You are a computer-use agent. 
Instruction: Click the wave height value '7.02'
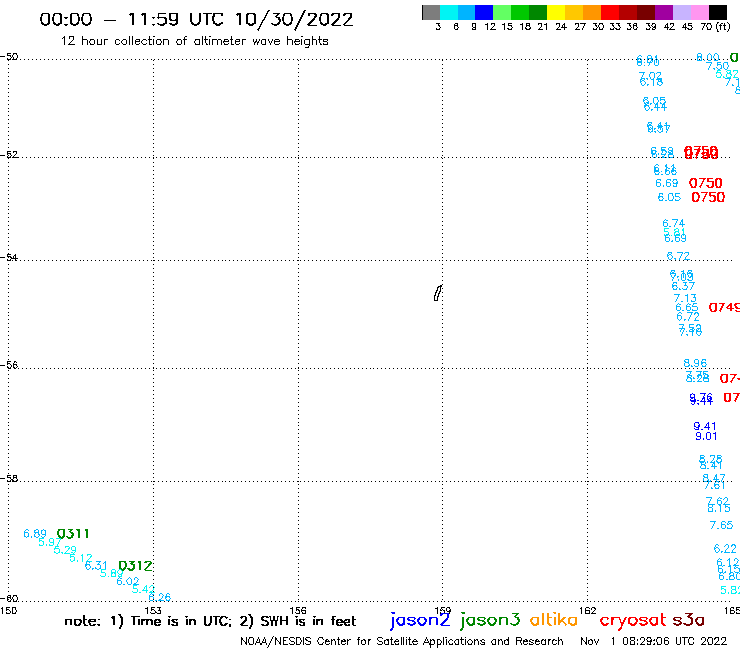(x=650, y=76)
